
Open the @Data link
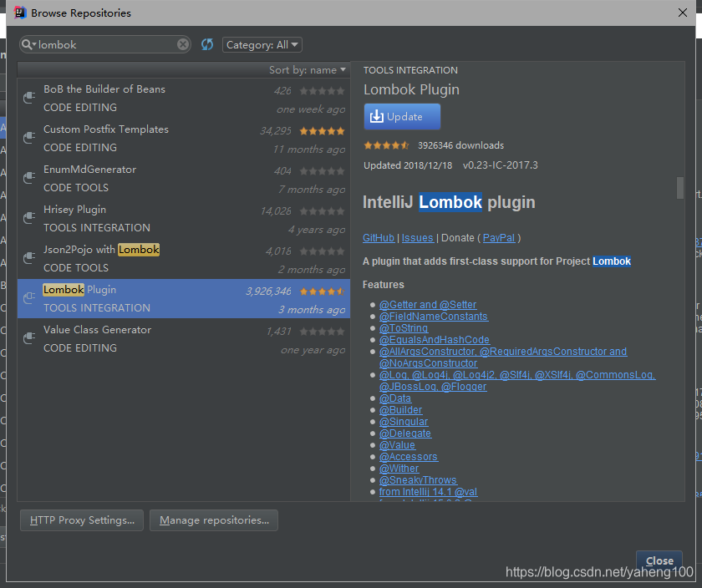[394, 398]
